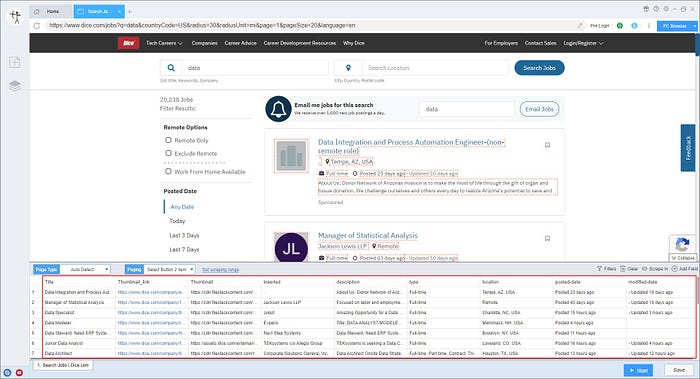Click the Filters funnel icon
Viewport: 700px width, 379px height.
[600, 269]
